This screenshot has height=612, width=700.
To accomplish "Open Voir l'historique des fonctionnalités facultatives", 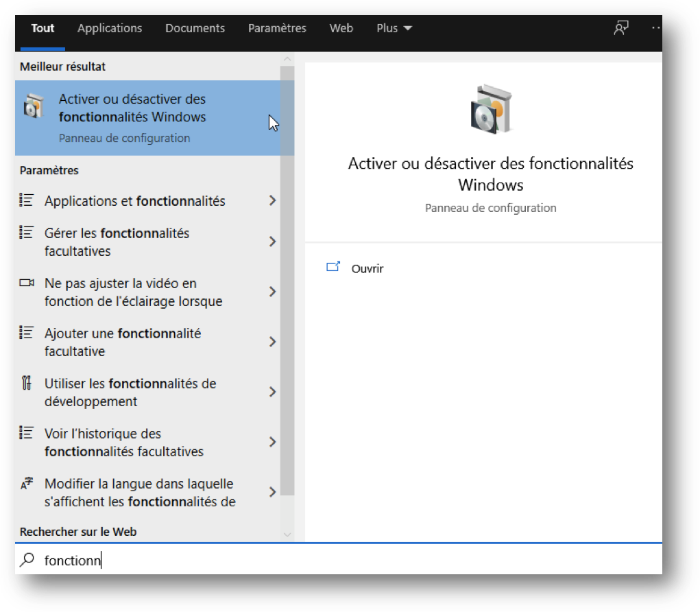I will click(148, 442).
